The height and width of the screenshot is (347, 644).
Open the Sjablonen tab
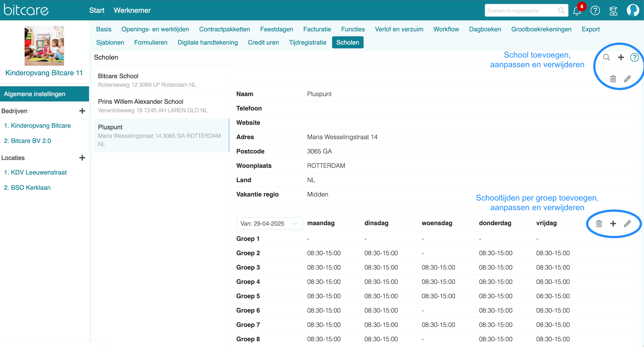pos(110,42)
